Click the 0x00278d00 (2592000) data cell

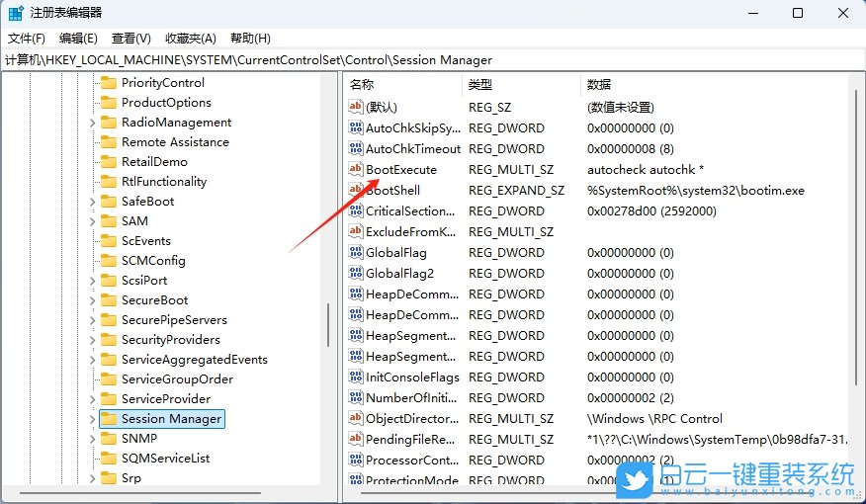(x=651, y=210)
